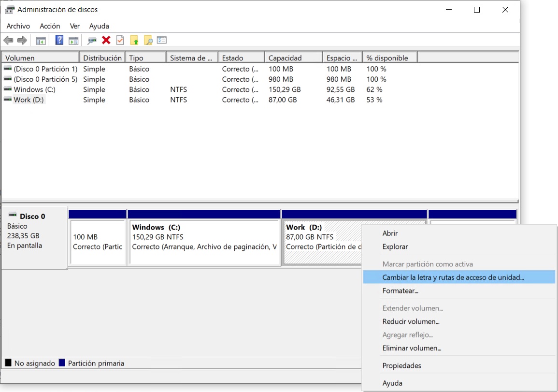Click the red X delete icon
This screenshot has width=558, height=392.
pyautogui.click(x=106, y=40)
